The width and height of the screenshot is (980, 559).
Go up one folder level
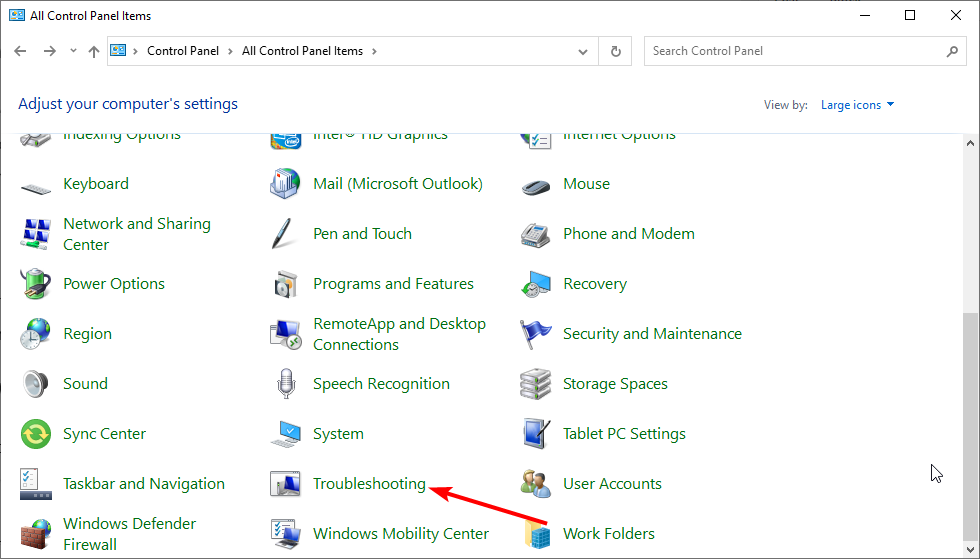[x=94, y=51]
